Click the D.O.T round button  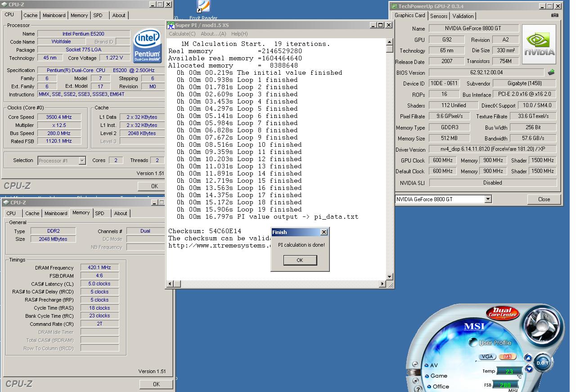coord(543,363)
